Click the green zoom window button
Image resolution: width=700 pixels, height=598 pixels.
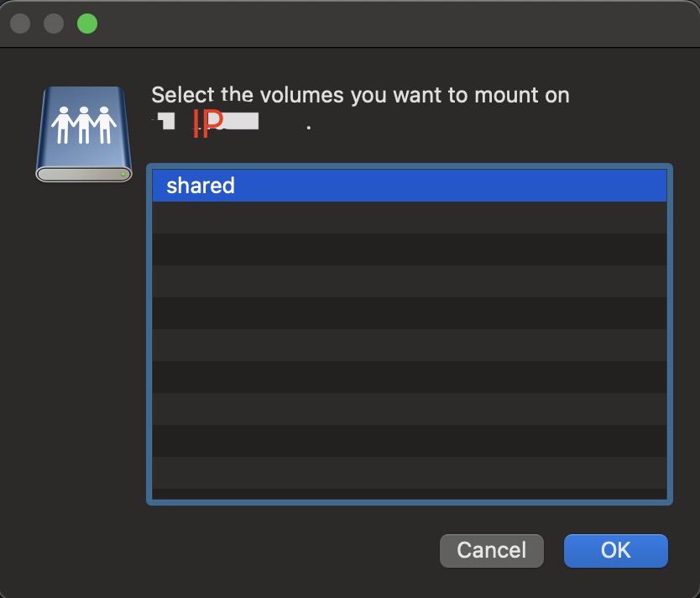pos(87,24)
